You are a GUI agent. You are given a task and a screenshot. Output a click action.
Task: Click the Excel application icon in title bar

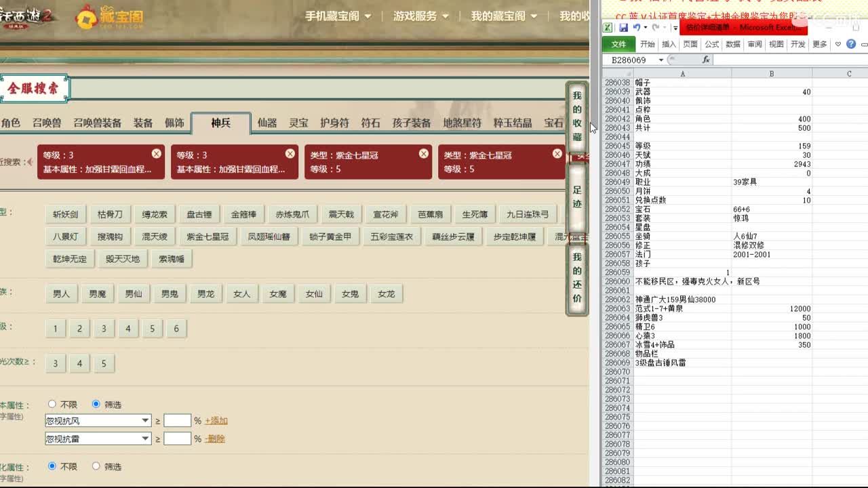coord(608,28)
